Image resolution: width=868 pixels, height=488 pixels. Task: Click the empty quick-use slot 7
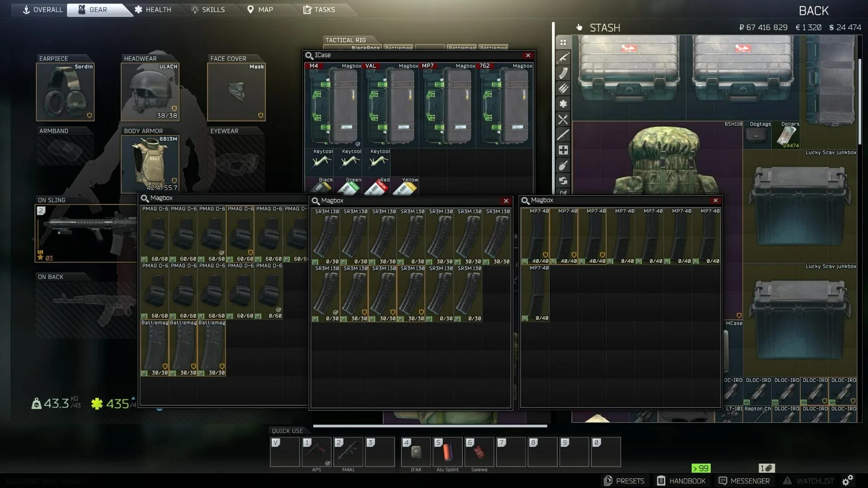point(511,452)
